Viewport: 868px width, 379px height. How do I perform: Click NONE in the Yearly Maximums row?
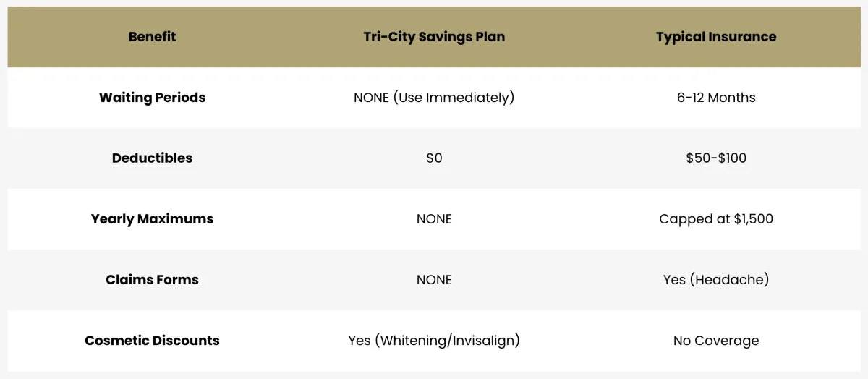[434, 219]
